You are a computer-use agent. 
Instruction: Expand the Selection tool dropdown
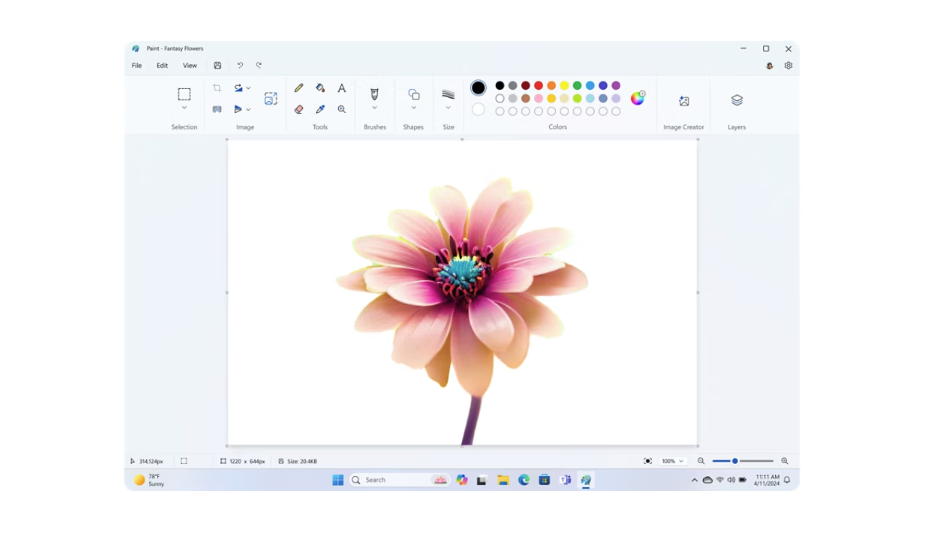point(184,108)
